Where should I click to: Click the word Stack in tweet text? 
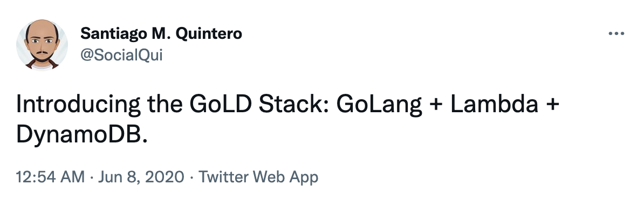click(x=293, y=104)
